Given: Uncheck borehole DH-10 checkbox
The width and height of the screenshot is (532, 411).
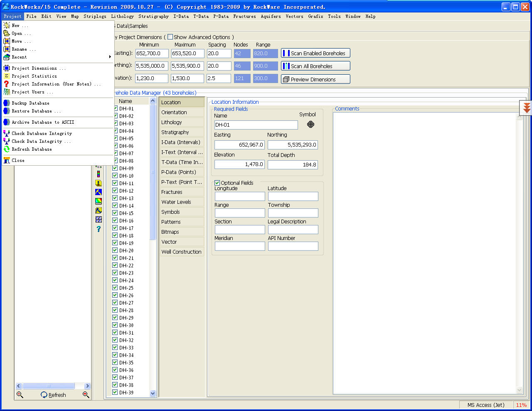Looking at the screenshot, I should click(x=115, y=176).
